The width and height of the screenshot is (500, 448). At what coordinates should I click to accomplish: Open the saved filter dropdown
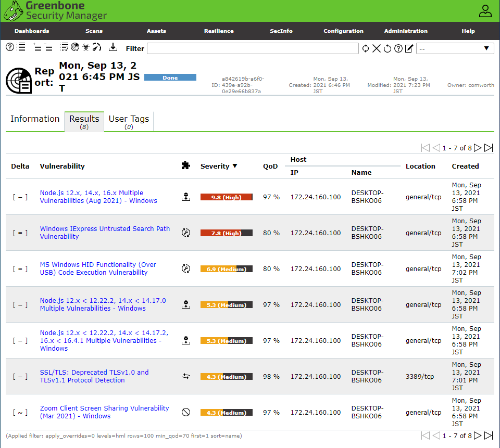[455, 48]
